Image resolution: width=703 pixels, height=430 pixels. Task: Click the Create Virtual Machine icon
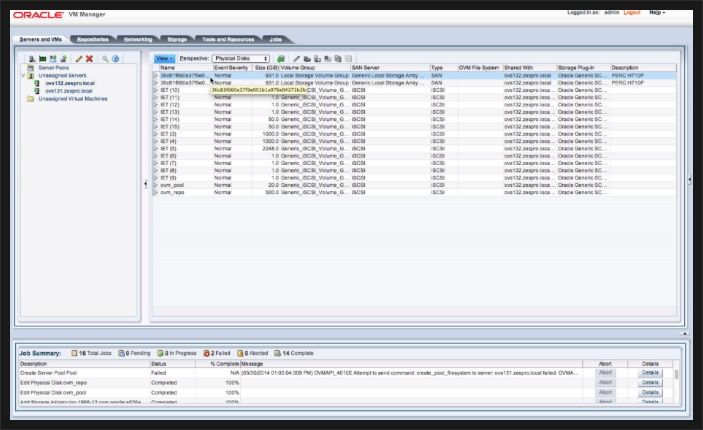(x=53, y=59)
